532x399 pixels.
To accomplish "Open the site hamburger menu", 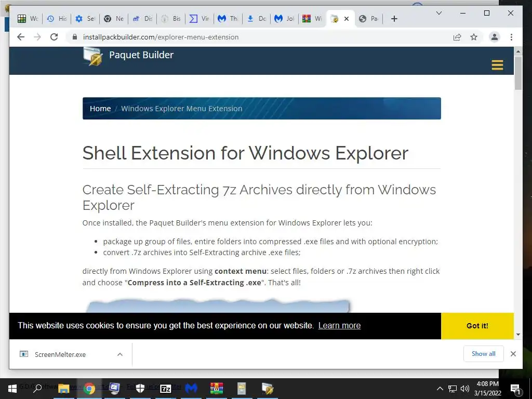I will coord(497,65).
